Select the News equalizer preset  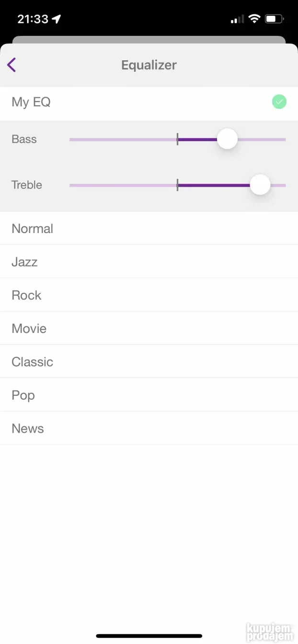[x=149, y=429]
